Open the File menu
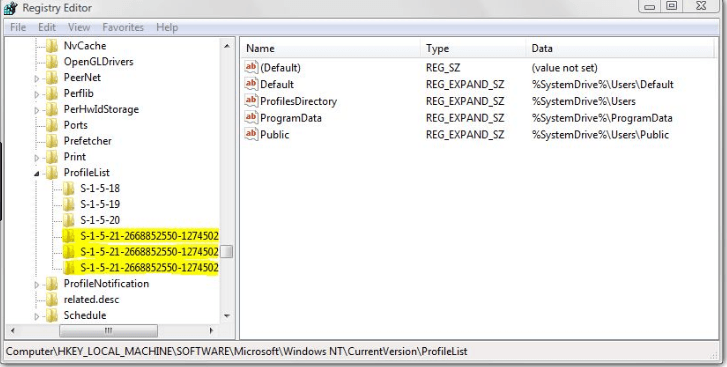The image size is (727, 367). [x=18, y=27]
